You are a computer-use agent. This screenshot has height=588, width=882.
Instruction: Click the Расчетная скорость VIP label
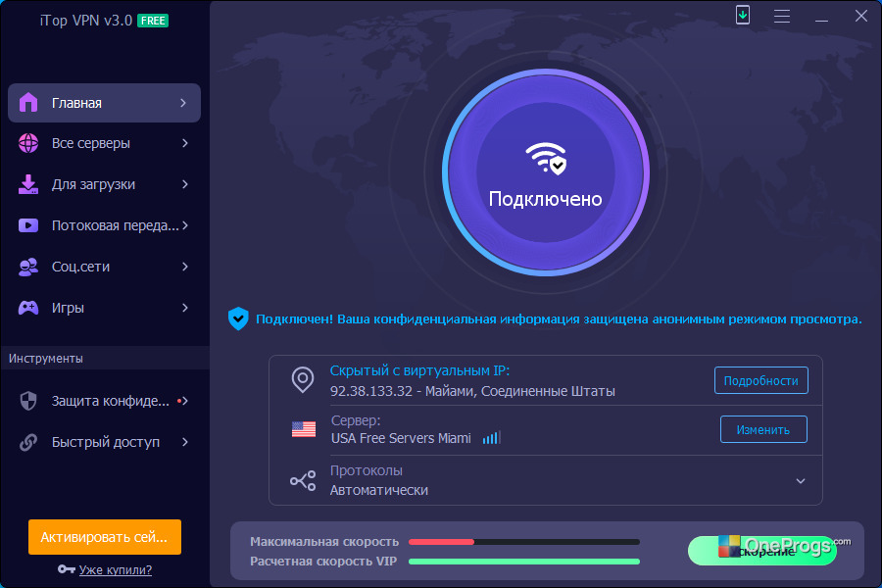pyautogui.click(x=322, y=562)
